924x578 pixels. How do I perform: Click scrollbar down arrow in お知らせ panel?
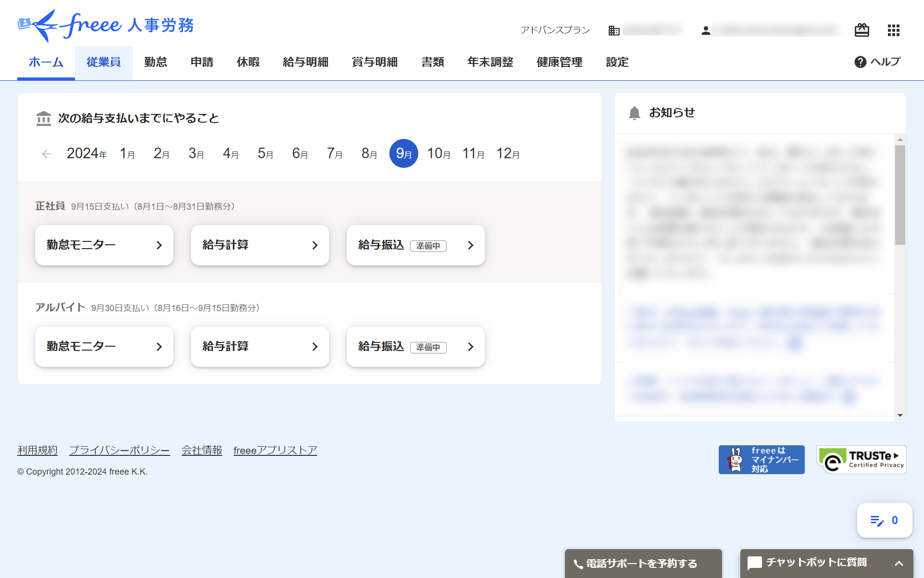coord(900,415)
